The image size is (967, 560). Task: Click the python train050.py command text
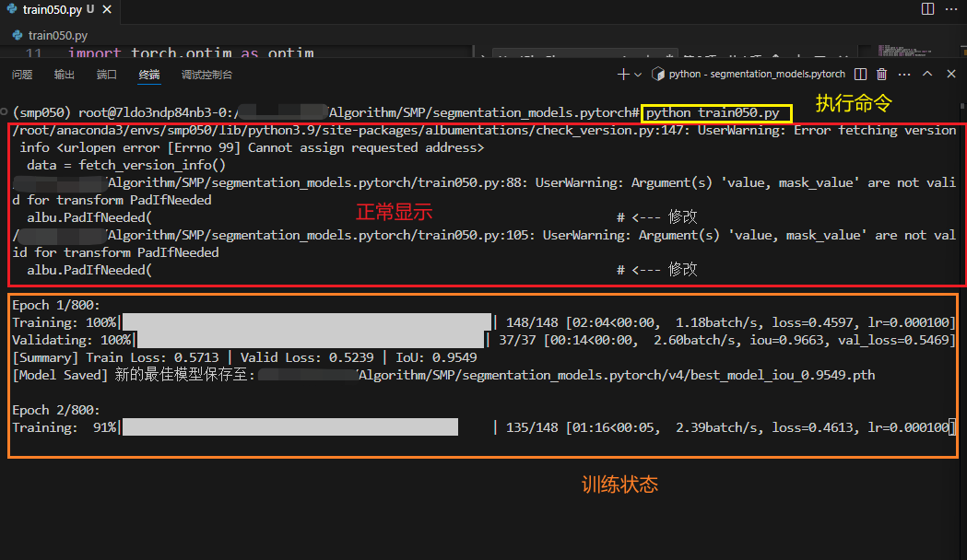713,112
